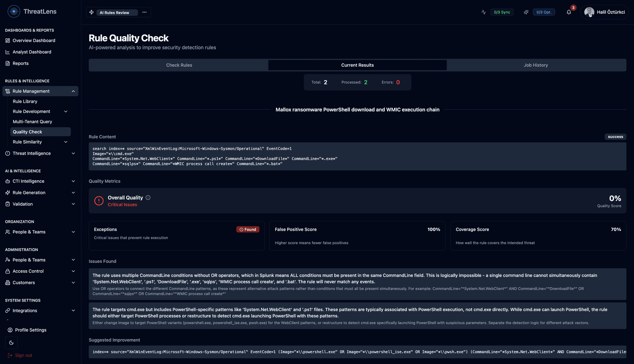
Task: Switch to the Check Rules tab
Action: [179, 65]
